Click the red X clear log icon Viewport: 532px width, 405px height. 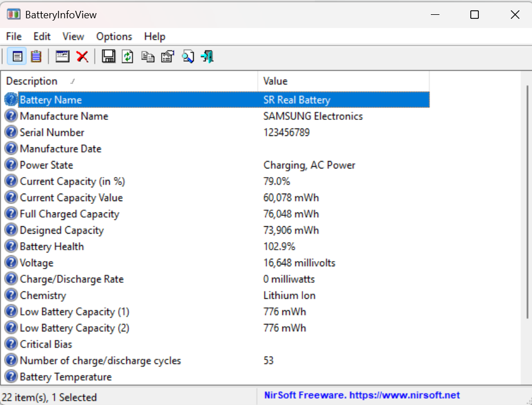coord(82,57)
